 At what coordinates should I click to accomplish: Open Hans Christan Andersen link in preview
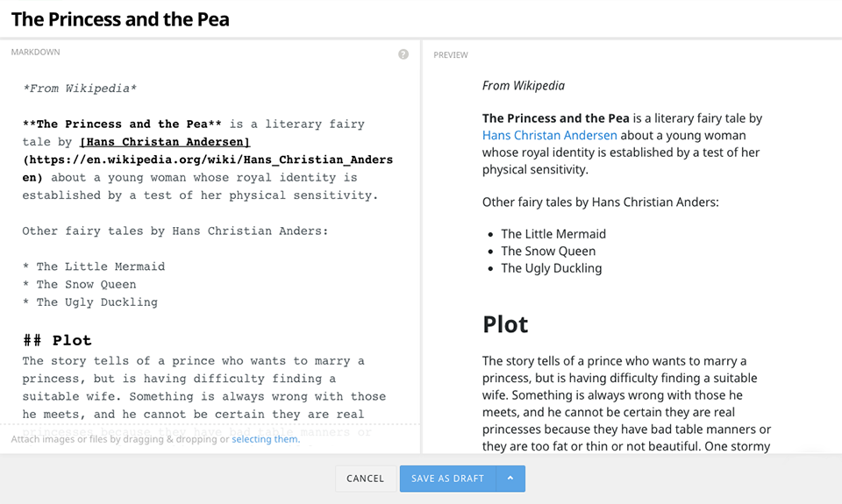[550, 136]
